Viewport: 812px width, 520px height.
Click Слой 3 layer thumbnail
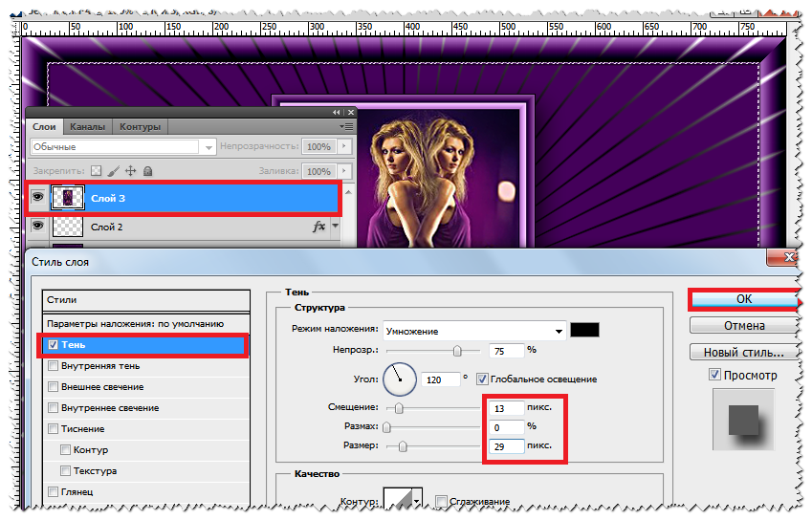click(x=67, y=198)
